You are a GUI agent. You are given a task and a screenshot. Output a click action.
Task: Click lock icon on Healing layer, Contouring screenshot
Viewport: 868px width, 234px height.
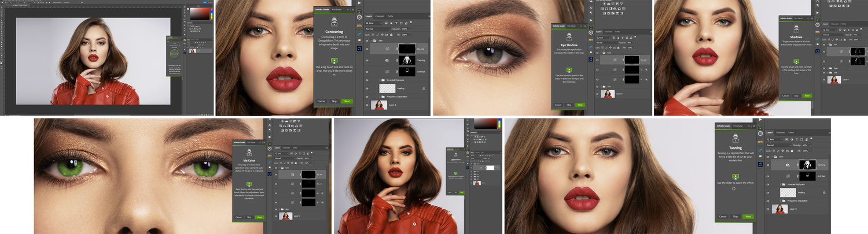pyautogui.click(x=424, y=88)
